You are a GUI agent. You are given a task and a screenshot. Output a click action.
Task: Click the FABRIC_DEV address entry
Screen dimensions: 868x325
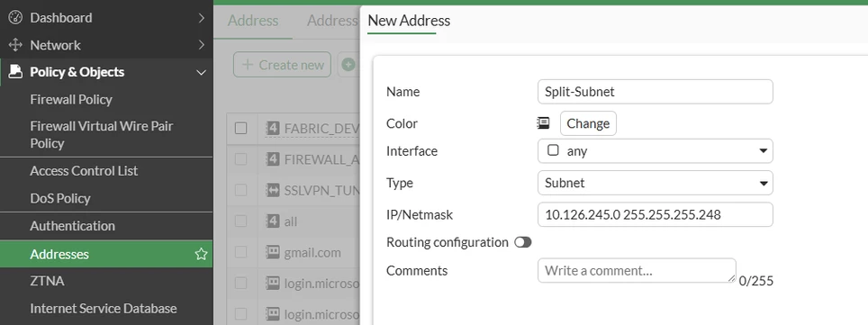pyautogui.click(x=321, y=129)
